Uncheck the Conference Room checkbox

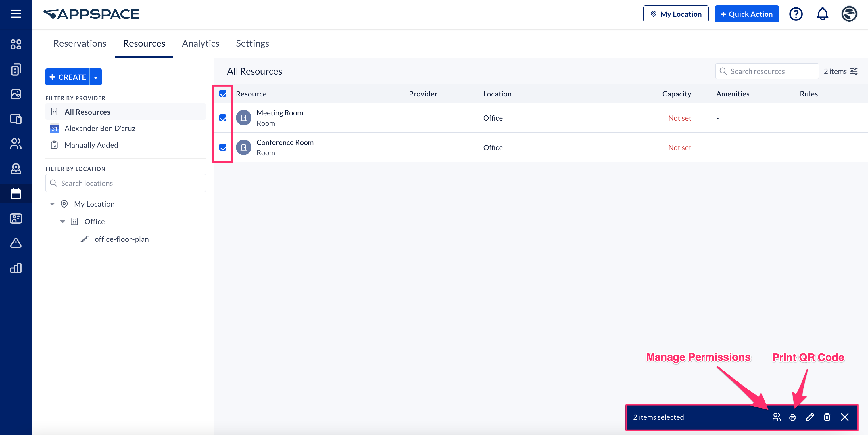[223, 147]
